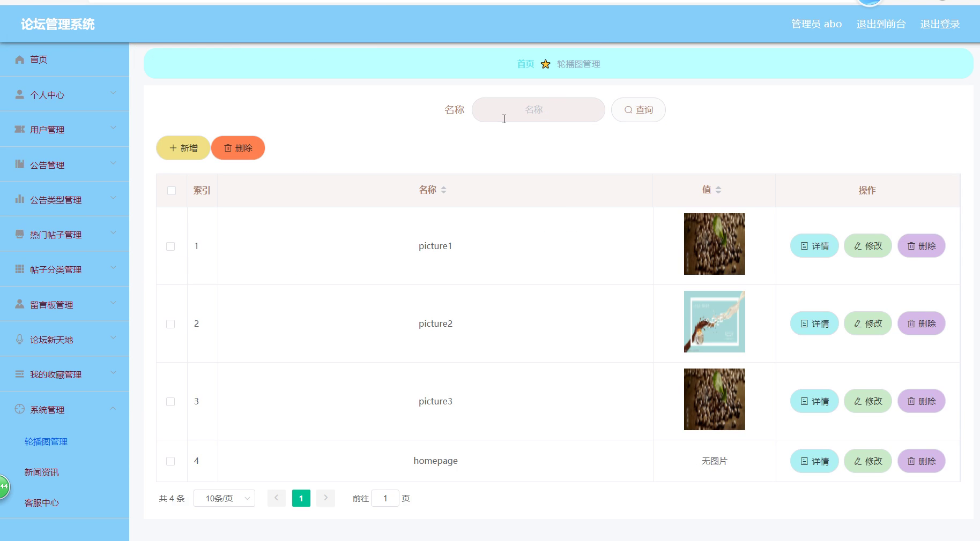Click 详情 for the picture1 row
The width and height of the screenshot is (980, 541).
coord(814,246)
